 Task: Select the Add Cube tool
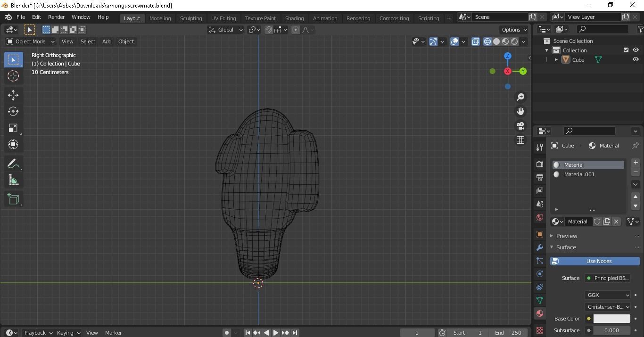tap(13, 199)
